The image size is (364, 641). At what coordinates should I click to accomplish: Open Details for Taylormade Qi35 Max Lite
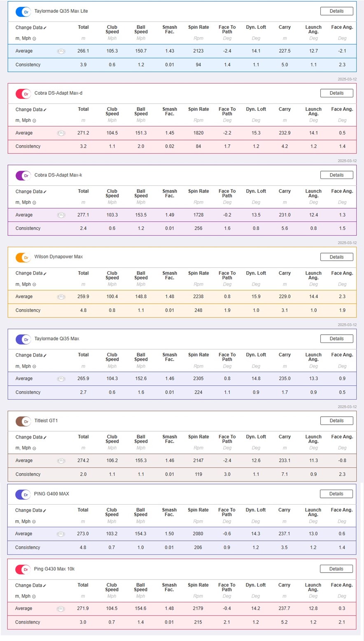(x=336, y=11)
